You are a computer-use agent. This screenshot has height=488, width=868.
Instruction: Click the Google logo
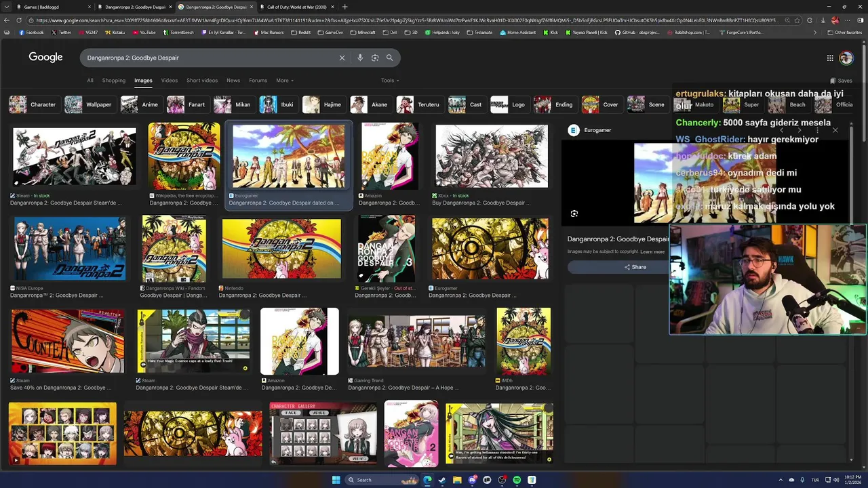coord(45,58)
